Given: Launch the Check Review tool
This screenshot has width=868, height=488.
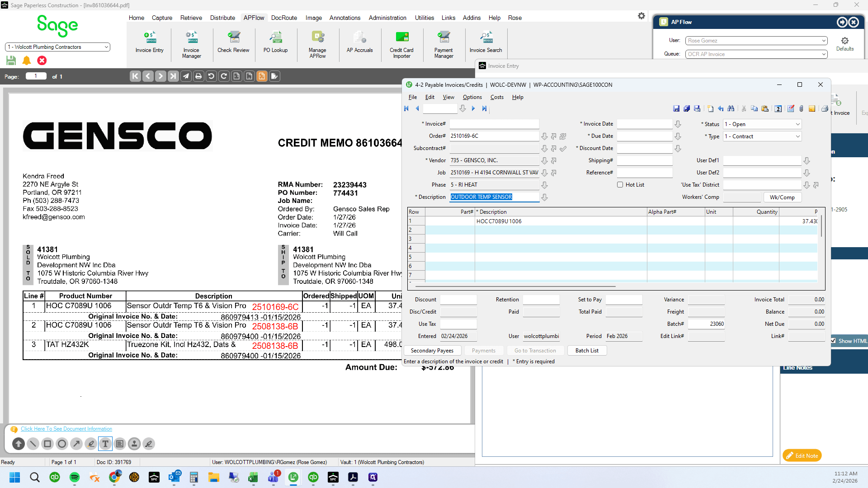Looking at the screenshot, I should [x=233, y=42].
